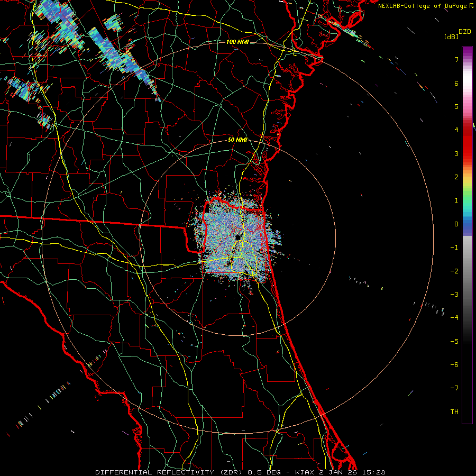The height and width of the screenshot is (476, 476).
Task: Select the 7 dB tick label
Action: pos(456,59)
